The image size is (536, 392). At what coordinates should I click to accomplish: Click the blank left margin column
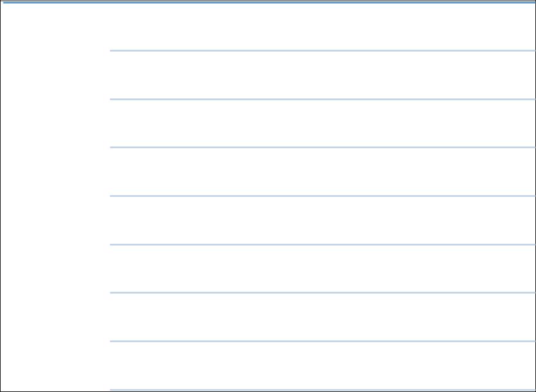[x=55, y=197]
